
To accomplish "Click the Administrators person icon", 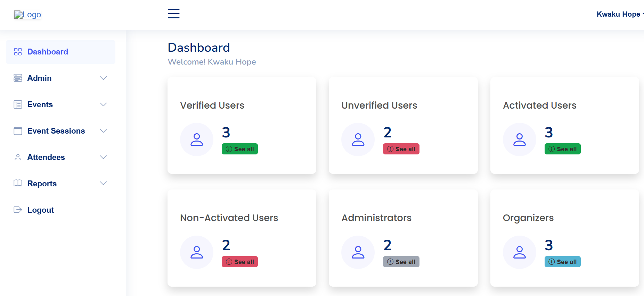I will [x=358, y=252].
